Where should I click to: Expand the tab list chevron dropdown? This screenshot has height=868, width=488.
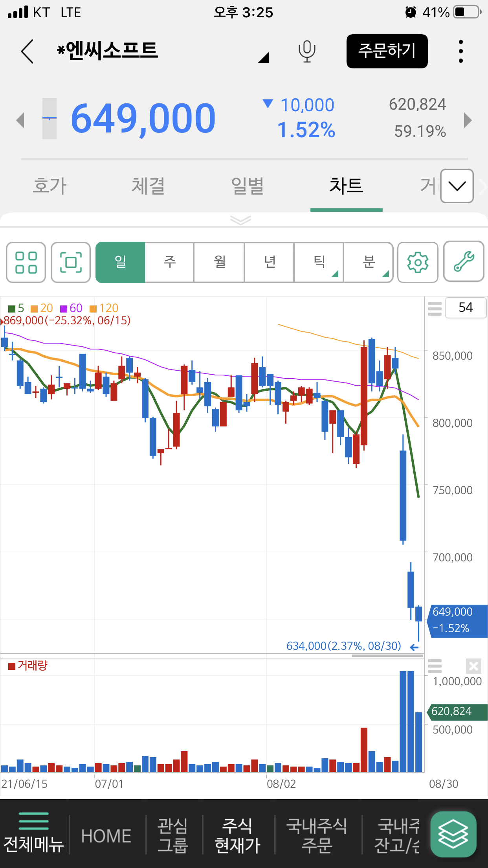point(457,186)
